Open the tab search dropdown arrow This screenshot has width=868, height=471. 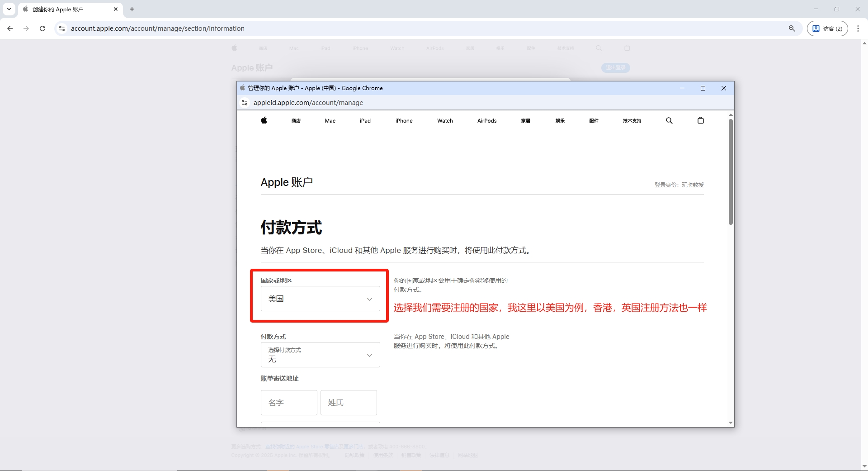point(9,9)
